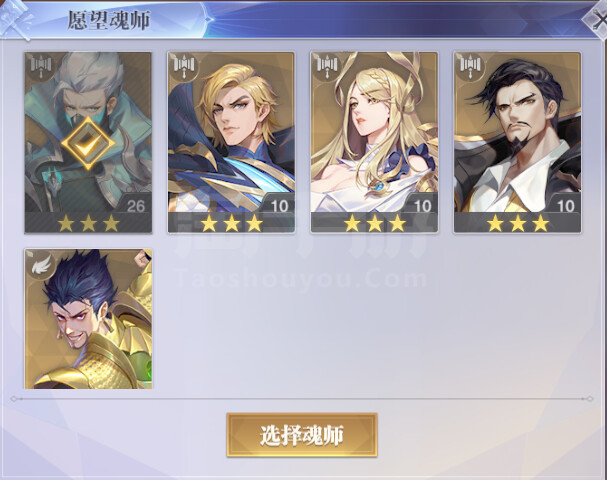Screen dimensions: 607x480
Task: Click the 选择魂师 button
Action: tap(302, 435)
